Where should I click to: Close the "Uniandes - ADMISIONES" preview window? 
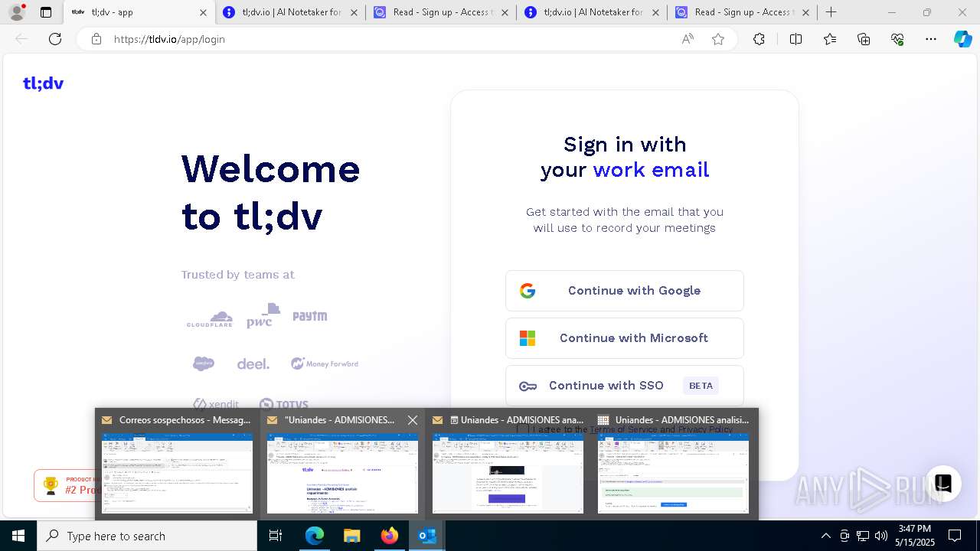pos(413,420)
